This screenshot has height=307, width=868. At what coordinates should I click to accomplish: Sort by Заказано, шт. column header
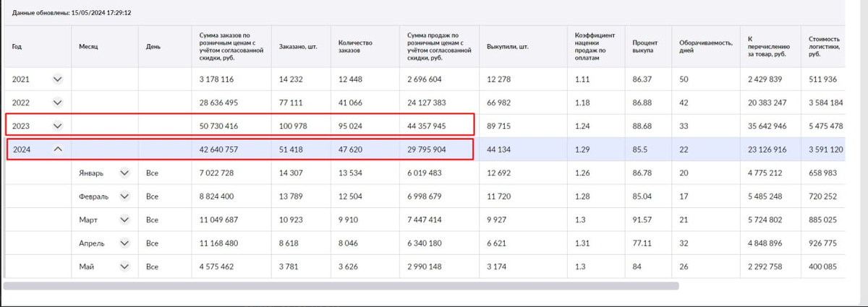(298, 47)
